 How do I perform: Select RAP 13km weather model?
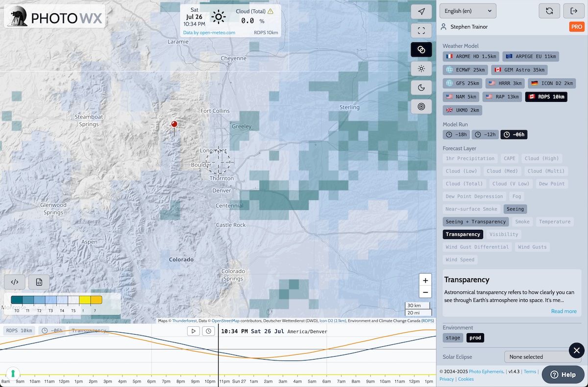pyautogui.click(x=502, y=97)
